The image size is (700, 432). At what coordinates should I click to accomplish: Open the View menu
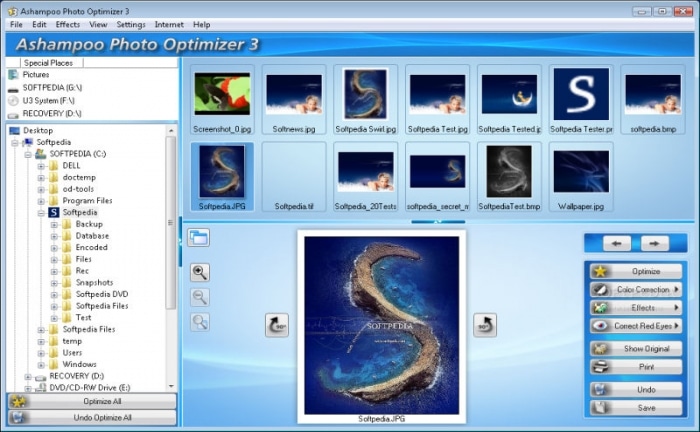tap(98, 25)
